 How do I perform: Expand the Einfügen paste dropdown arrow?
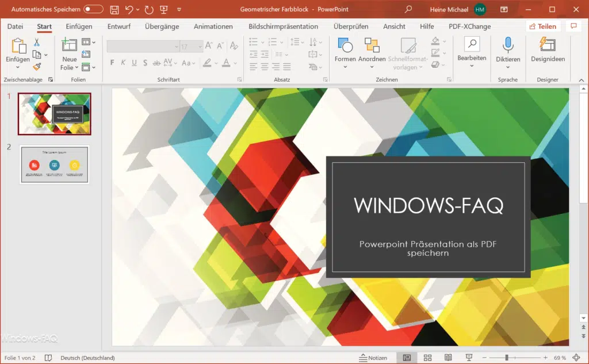pyautogui.click(x=17, y=67)
